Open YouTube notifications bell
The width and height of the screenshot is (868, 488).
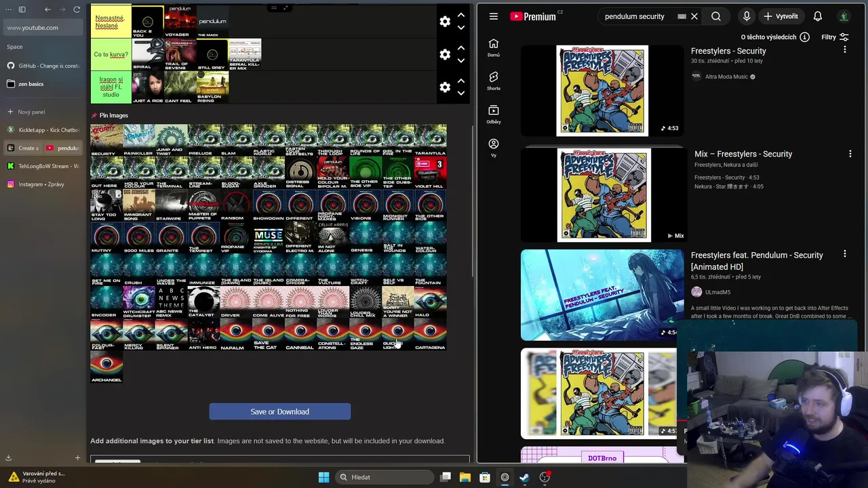[x=818, y=16]
